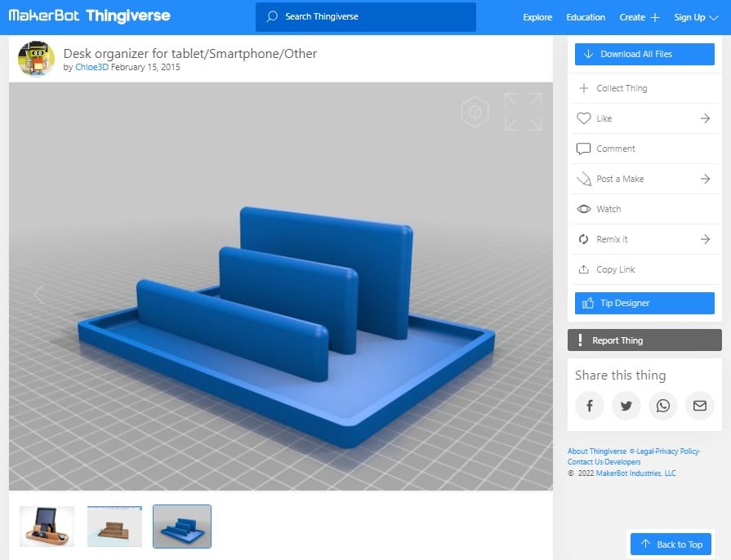Toggle Collect Thing with the plus icon
This screenshot has height=560, width=731.
click(582, 87)
